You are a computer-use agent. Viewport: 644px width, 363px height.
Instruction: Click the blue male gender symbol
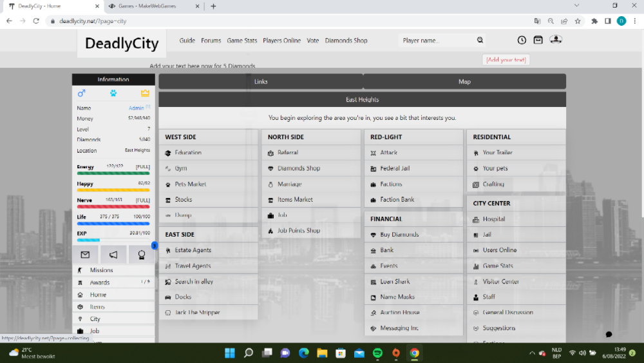pyautogui.click(x=82, y=93)
